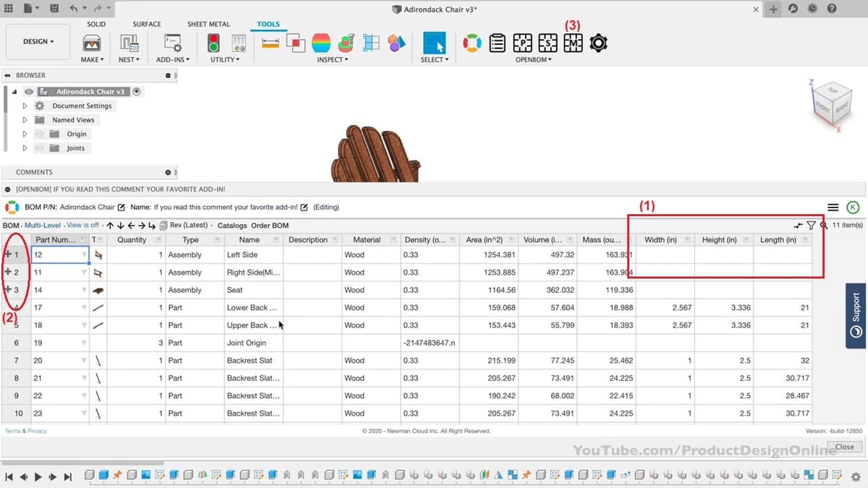Image resolution: width=868 pixels, height=488 pixels.
Task: Click the Nest tool icon
Action: pyautogui.click(x=129, y=43)
